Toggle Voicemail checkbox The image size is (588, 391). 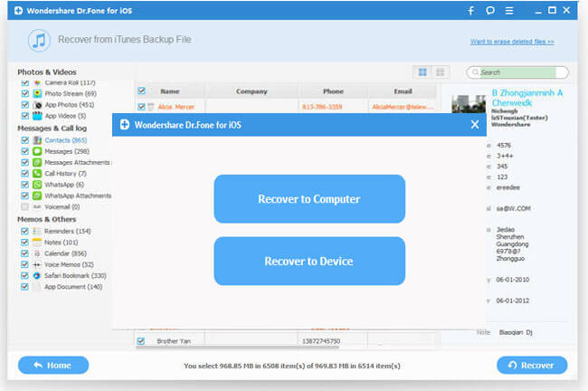pyautogui.click(x=25, y=206)
